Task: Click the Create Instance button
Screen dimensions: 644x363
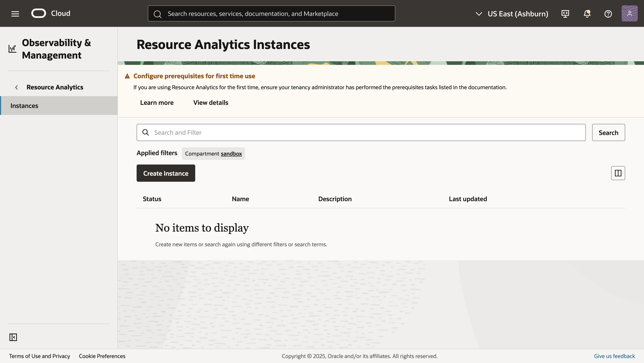Action: pos(166,173)
